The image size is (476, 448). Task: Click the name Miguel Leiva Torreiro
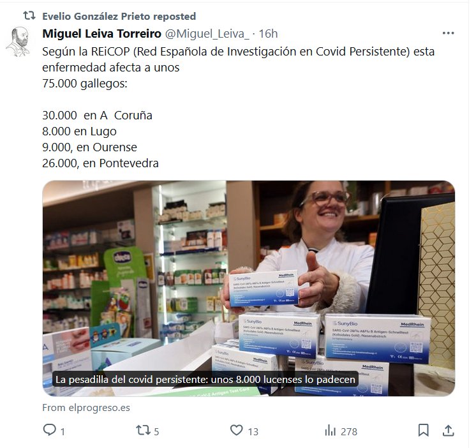click(x=101, y=33)
